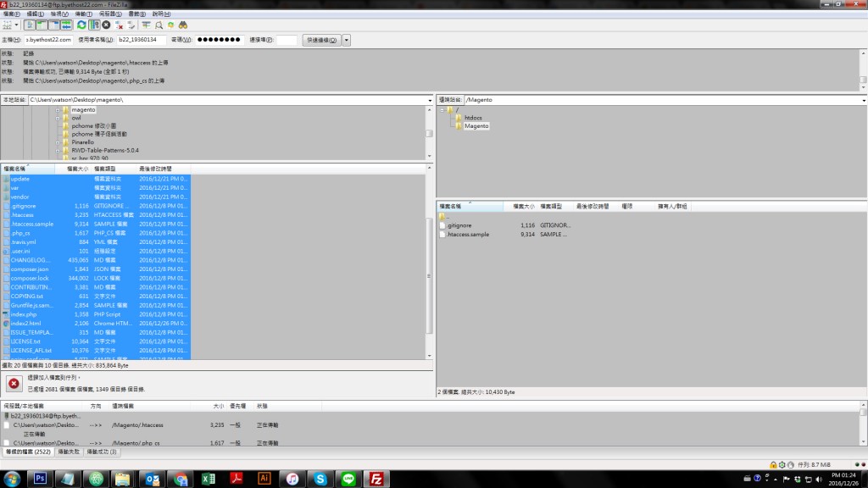The height and width of the screenshot is (488, 868).
Task: Click red cancel button in queue-adding notice
Action: (14, 384)
